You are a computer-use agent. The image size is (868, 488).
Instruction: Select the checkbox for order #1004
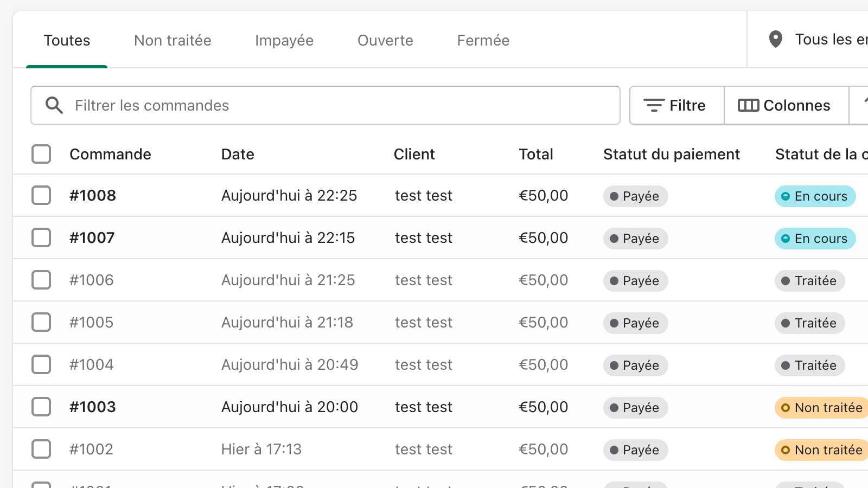[x=41, y=364]
